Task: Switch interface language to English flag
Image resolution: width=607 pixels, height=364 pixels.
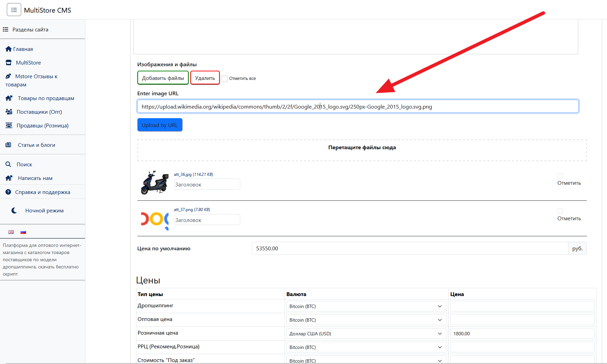Action: pyautogui.click(x=11, y=232)
